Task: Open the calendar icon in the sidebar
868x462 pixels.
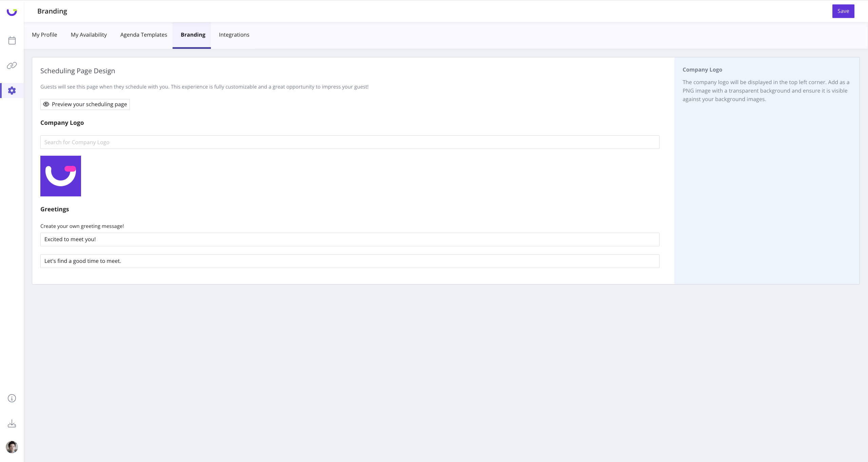Action: [x=12, y=40]
